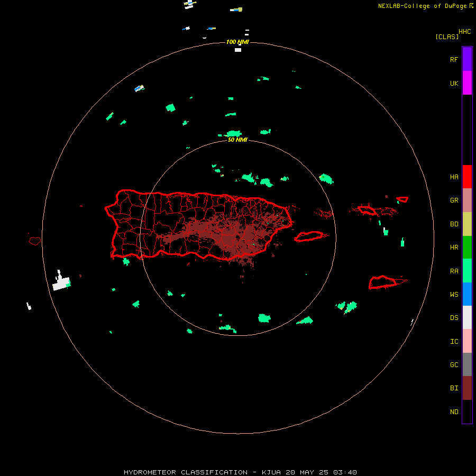476x476 pixels.
Task: Click the HR legend label
Action: tap(454, 248)
